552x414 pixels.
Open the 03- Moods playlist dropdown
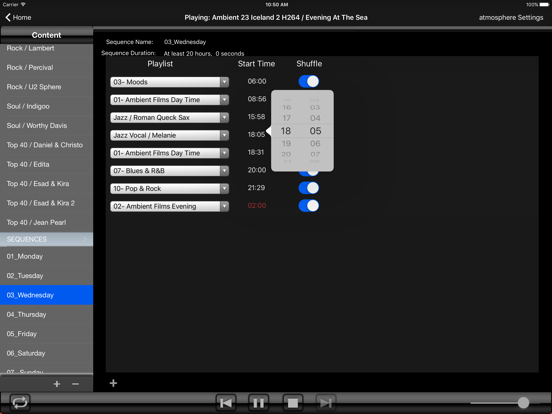pyautogui.click(x=224, y=82)
